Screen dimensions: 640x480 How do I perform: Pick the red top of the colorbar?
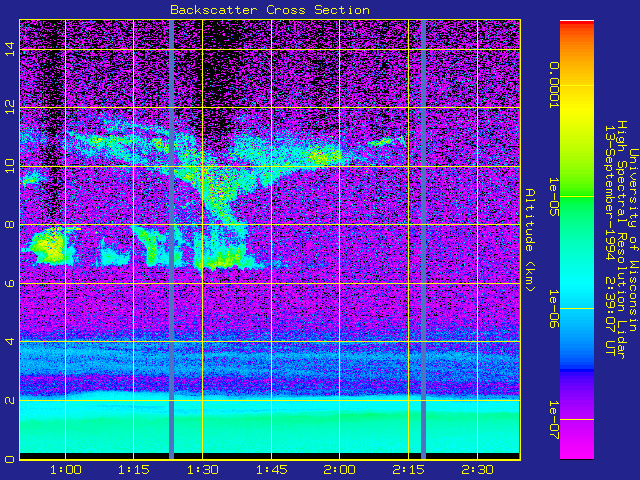(577, 24)
